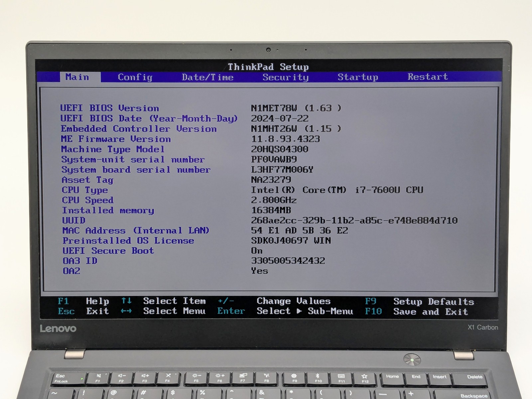The width and height of the screenshot is (532, 399).
Task: Open the Main tab
Action: coord(80,77)
